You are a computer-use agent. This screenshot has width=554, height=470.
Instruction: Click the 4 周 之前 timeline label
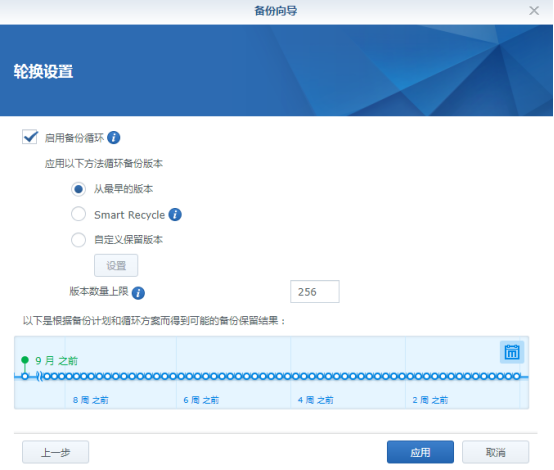pyautogui.click(x=316, y=400)
